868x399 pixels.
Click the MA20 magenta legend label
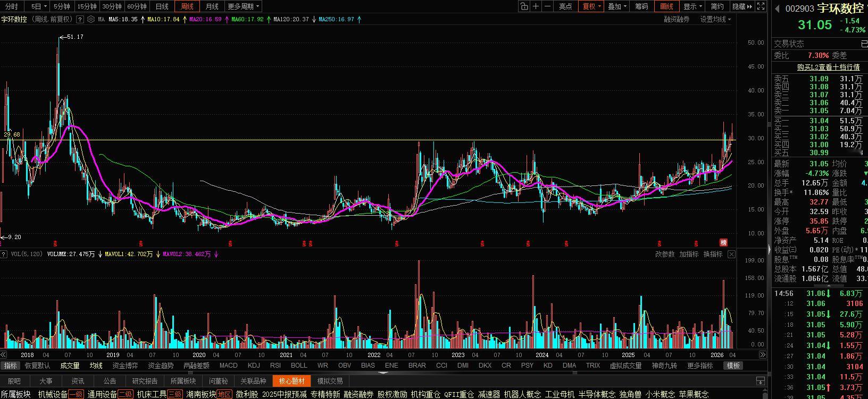pyautogui.click(x=205, y=19)
